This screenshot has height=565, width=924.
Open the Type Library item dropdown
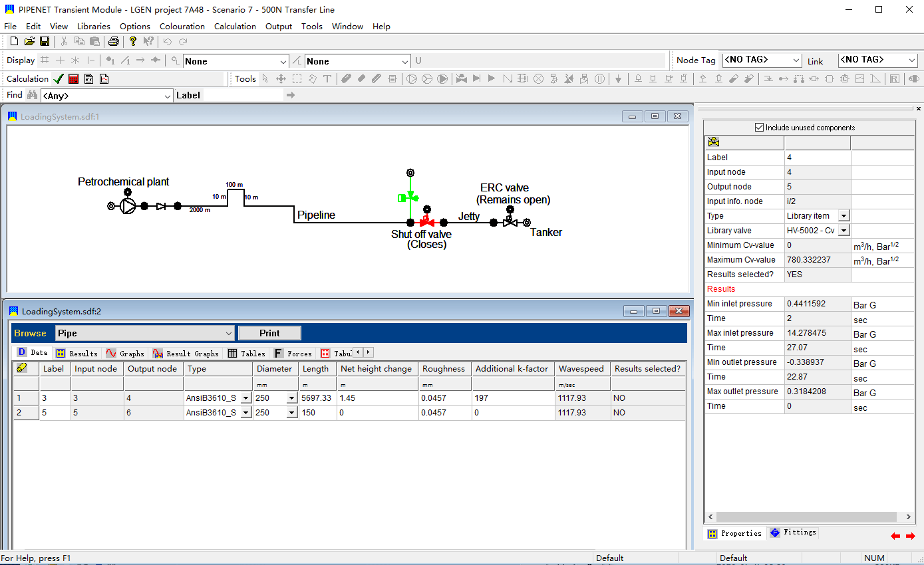point(844,216)
